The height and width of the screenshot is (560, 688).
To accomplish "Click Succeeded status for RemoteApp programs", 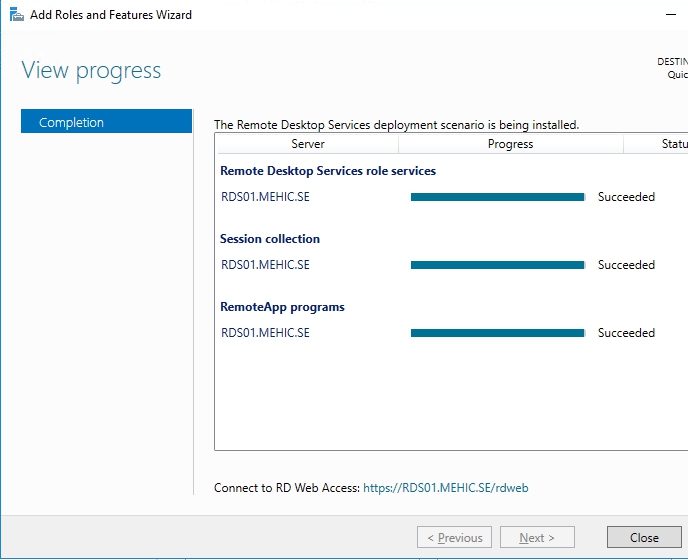I will (626, 333).
